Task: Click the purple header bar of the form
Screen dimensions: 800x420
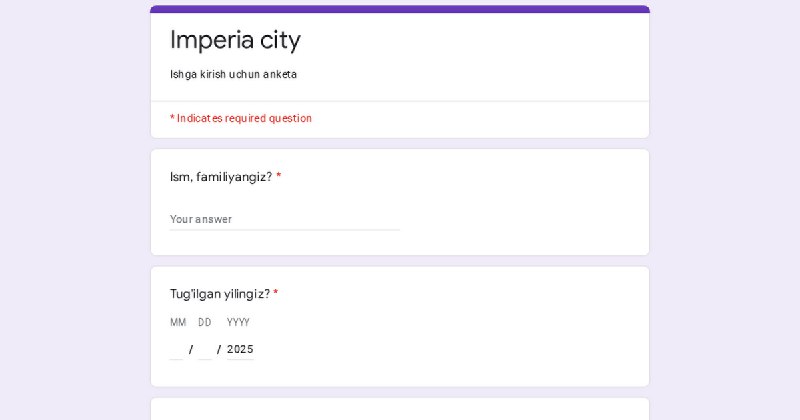Action: [400, 9]
